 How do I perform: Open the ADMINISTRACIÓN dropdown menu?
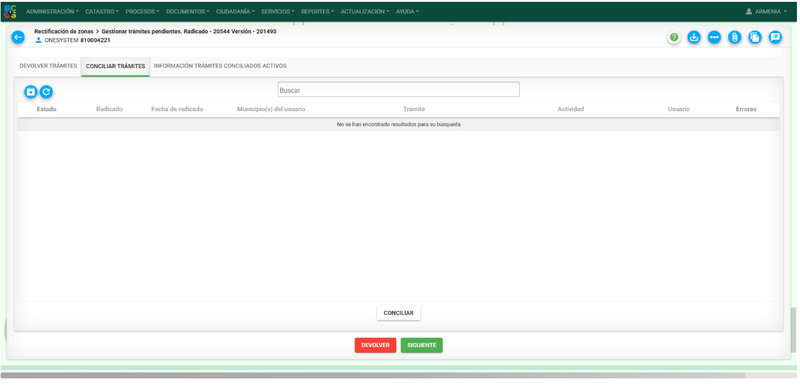coord(52,11)
